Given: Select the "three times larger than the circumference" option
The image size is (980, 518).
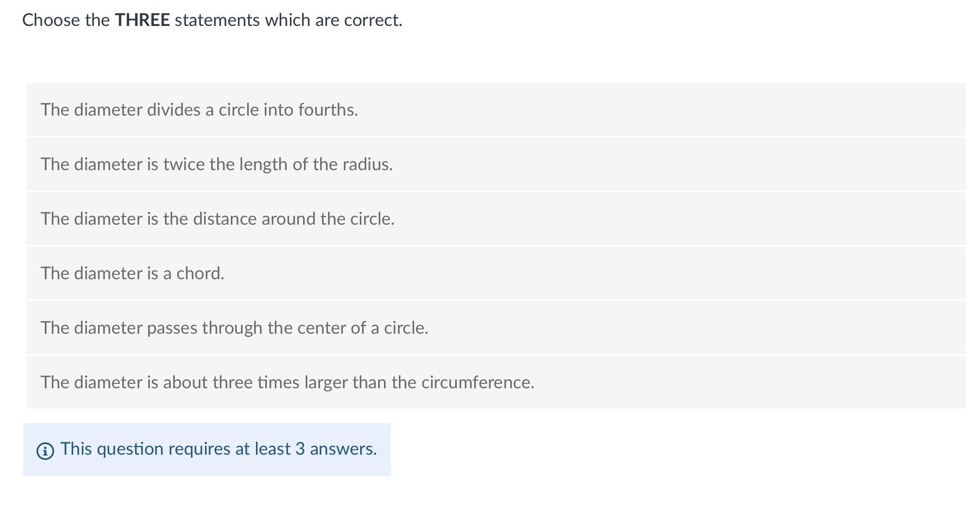Looking at the screenshot, I should coord(287,382).
